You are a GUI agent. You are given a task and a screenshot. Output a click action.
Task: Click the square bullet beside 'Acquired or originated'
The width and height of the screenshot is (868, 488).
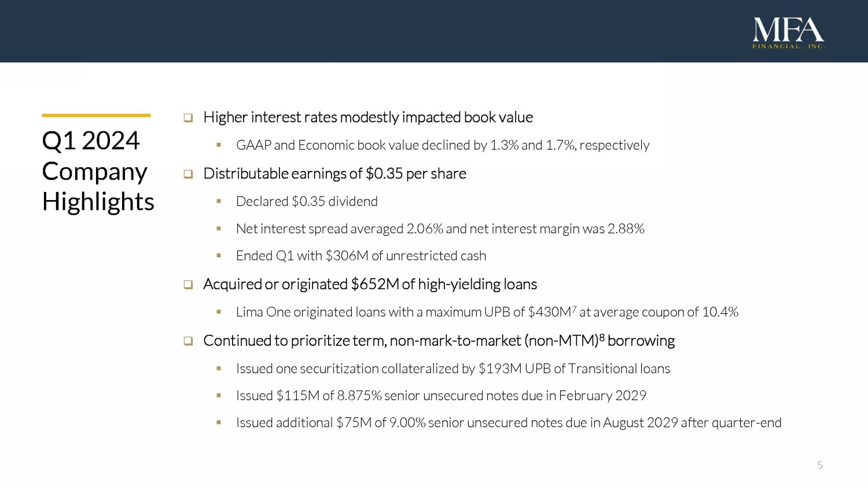click(188, 284)
